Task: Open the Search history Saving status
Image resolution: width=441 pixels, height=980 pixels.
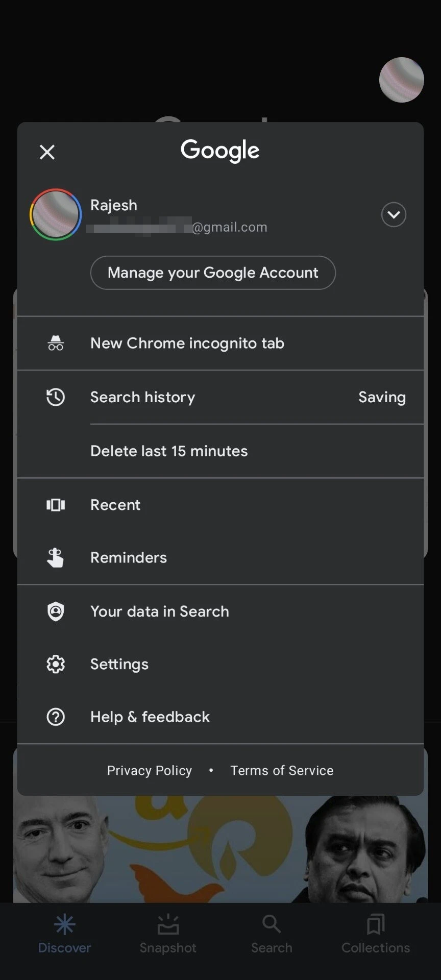Action: 382,397
